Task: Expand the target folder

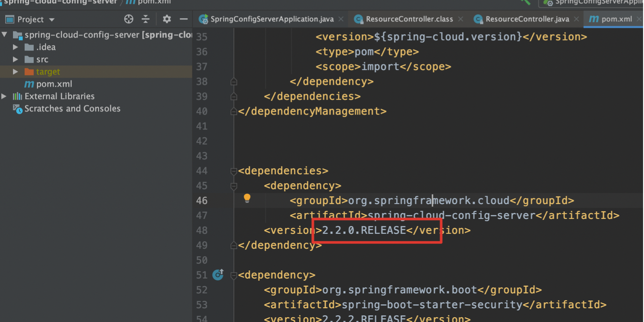Action: point(16,72)
